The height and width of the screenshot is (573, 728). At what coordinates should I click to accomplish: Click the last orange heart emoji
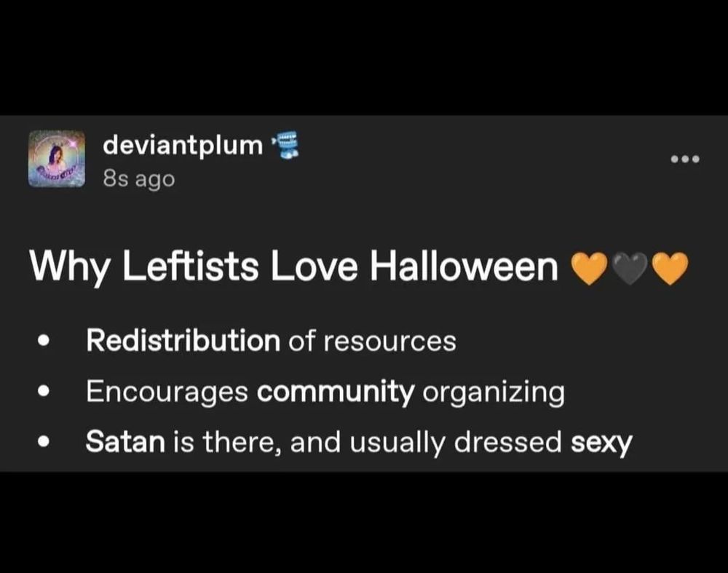(x=670, y=268)
